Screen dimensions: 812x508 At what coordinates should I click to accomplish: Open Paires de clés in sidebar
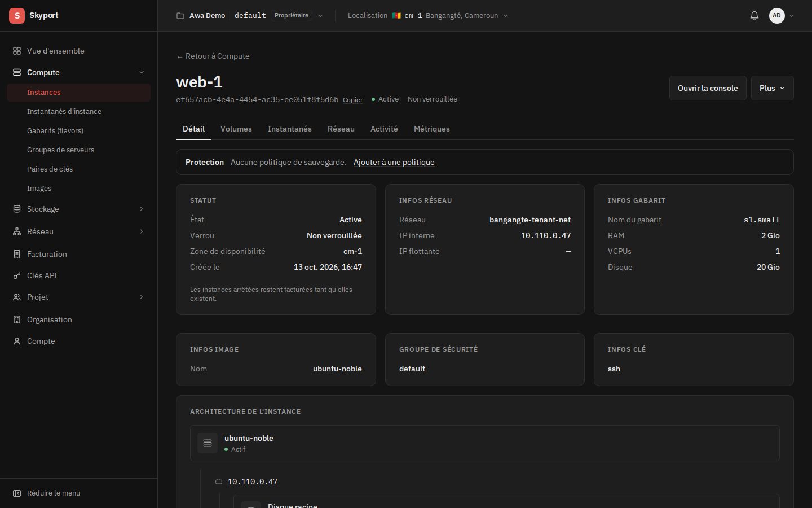(78, 169)
